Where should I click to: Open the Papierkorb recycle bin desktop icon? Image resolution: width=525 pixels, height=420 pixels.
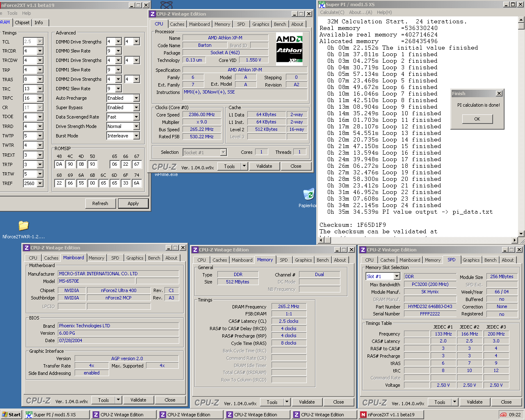tap(308, 194)
